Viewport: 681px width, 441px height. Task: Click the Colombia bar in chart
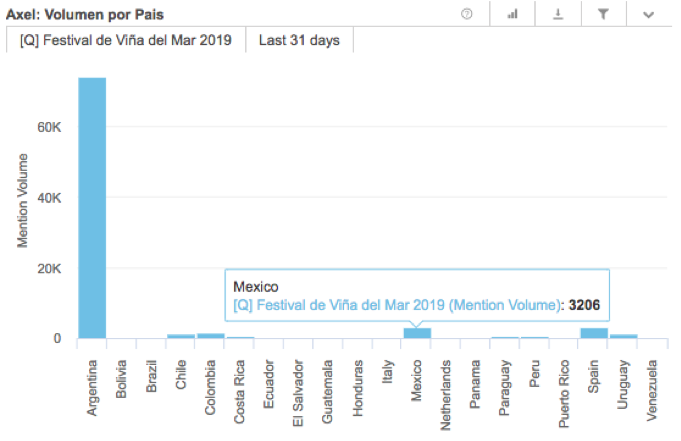[x=210, y=336]
